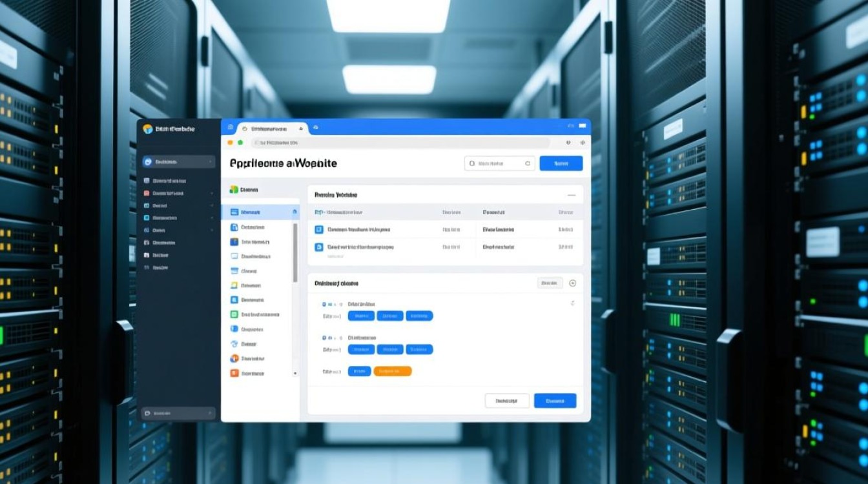
Task: Select the highlighted blue item in the white list
Action: 258,212
